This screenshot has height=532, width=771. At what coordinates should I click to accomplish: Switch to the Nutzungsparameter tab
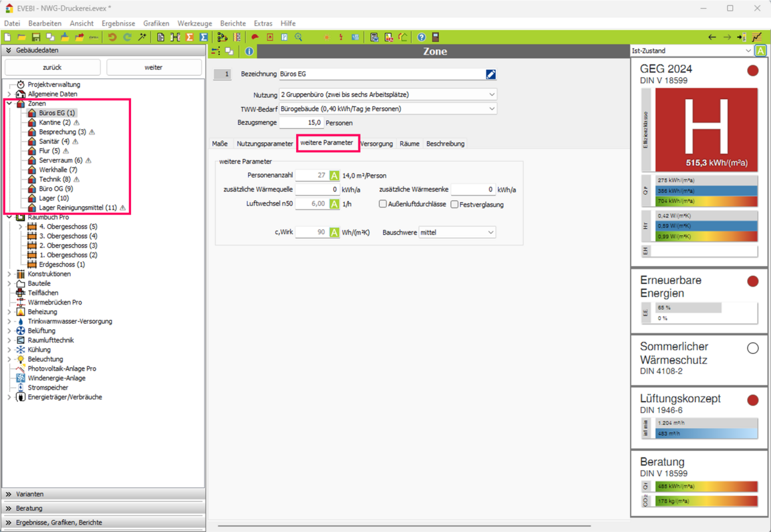point(264,144)
